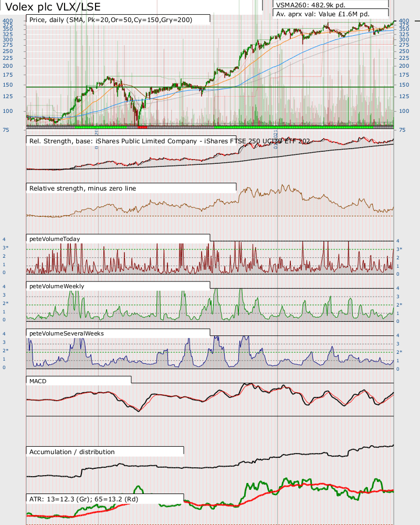Click the ATR 13=12.3 indicator label
Viewport: 420px width, 525px height.
coord(105,499)
